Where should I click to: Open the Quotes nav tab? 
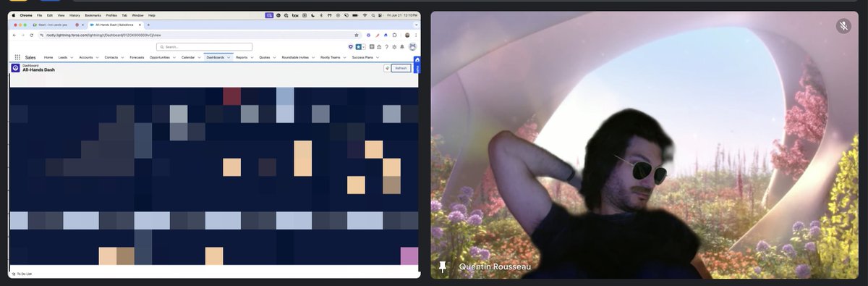click(x=265, y=57)
